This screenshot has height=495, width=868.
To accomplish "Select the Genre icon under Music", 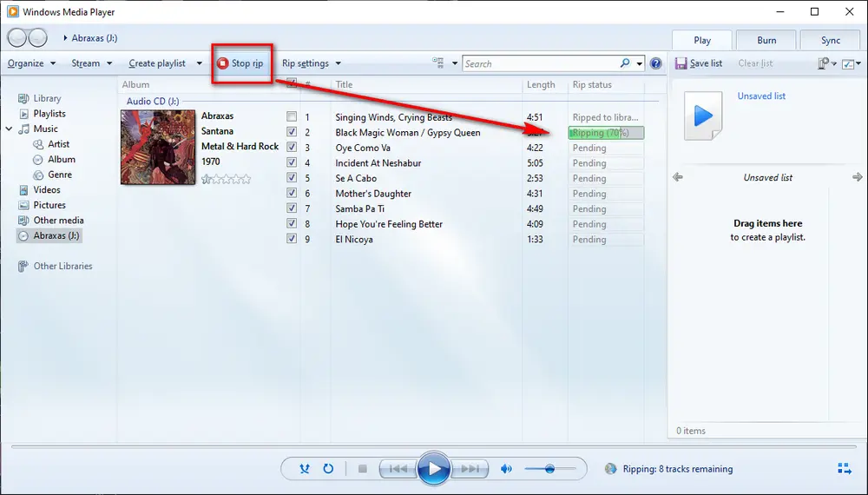I will [38, 175].
